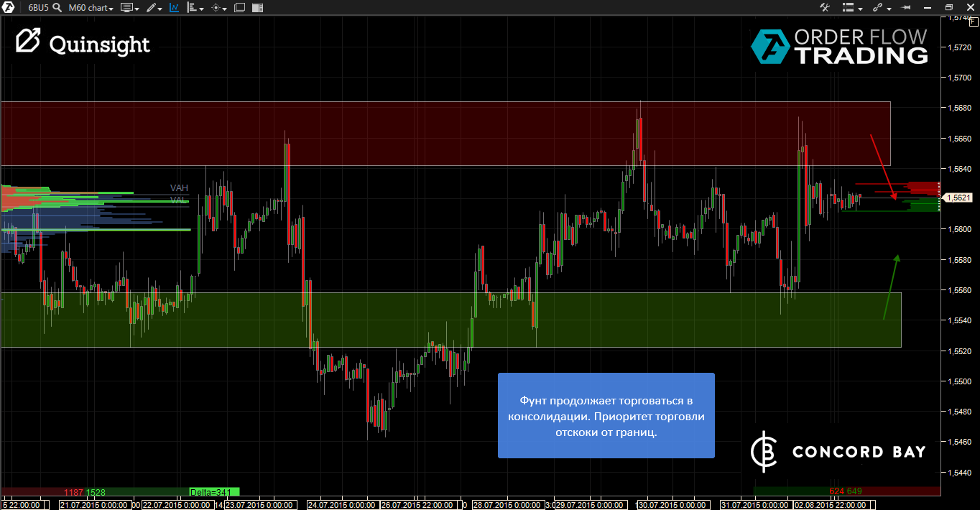
Task: Click the list view panels icon
Action: (x=847, y=8)
